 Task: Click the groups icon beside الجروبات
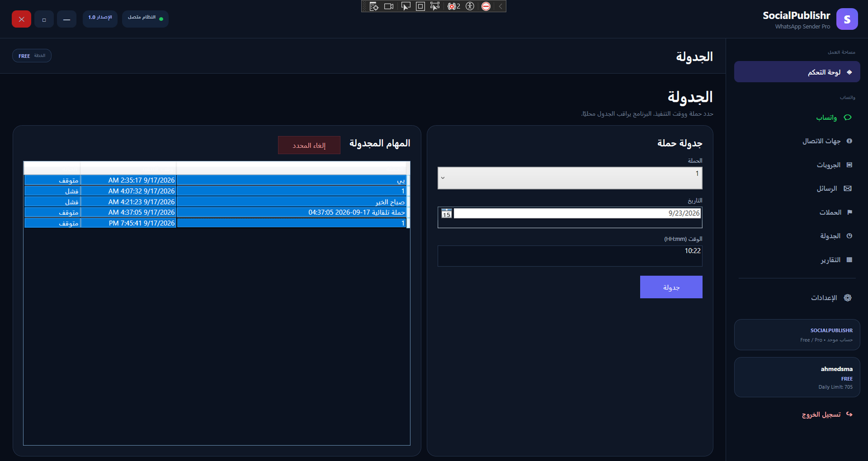click(x=850, y=165)
